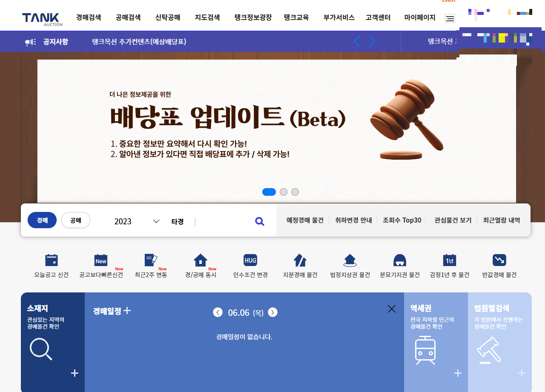Screen dimensions: 545x392
Task: Expand the 소재지 card plus
Action: point(75,373)
